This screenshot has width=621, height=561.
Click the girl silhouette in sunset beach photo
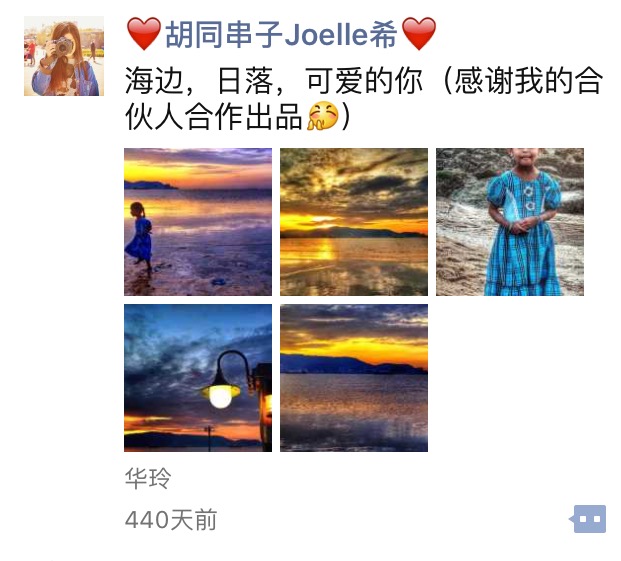click(139, 237)
